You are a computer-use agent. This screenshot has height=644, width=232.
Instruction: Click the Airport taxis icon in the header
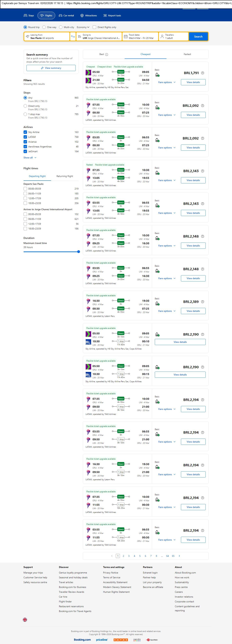tap(105, 15)
